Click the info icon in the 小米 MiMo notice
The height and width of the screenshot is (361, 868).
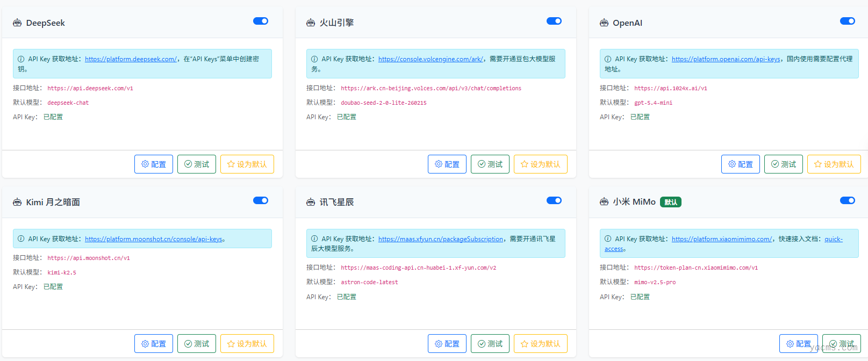[x=608, y=239]
